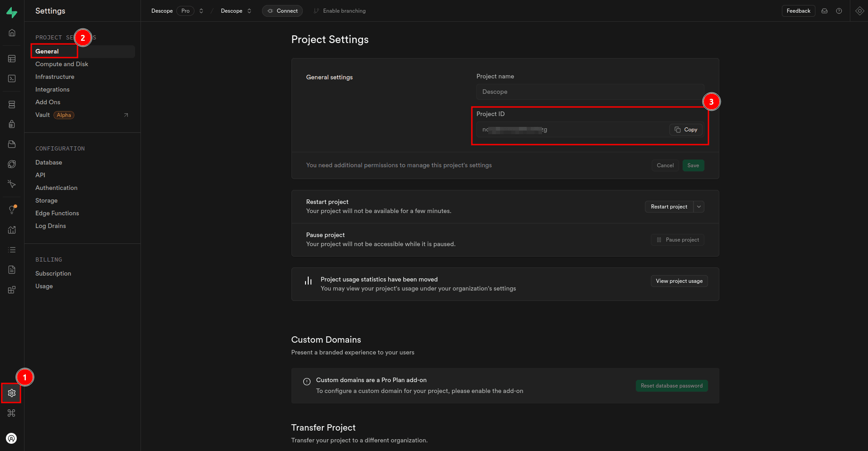868x451 pixels.
Task: Click the Supabase logo
Action: [12, 12]
